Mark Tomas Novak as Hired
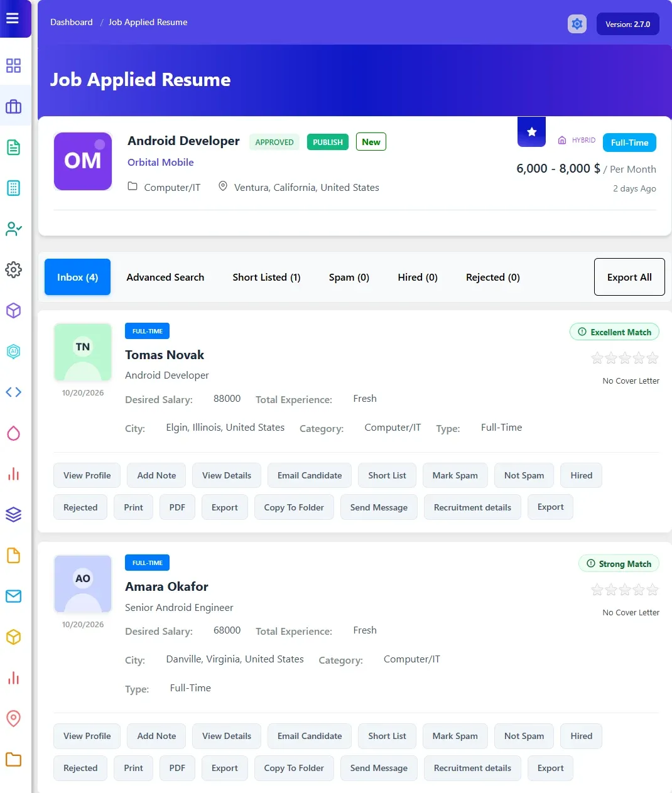The image size is (672, 793). (x=582, y=475)
